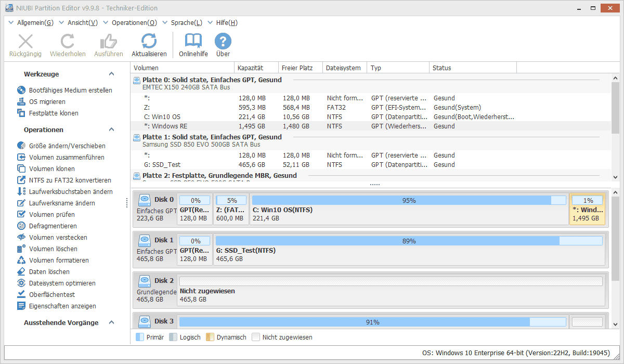
Task: Sort by Freier Platz column header
Action: tap(301, 68)
